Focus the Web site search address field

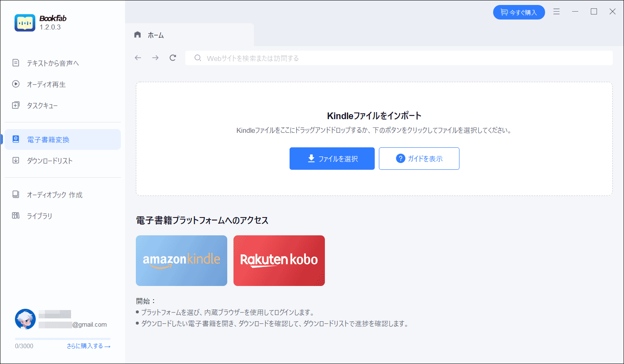399,58
